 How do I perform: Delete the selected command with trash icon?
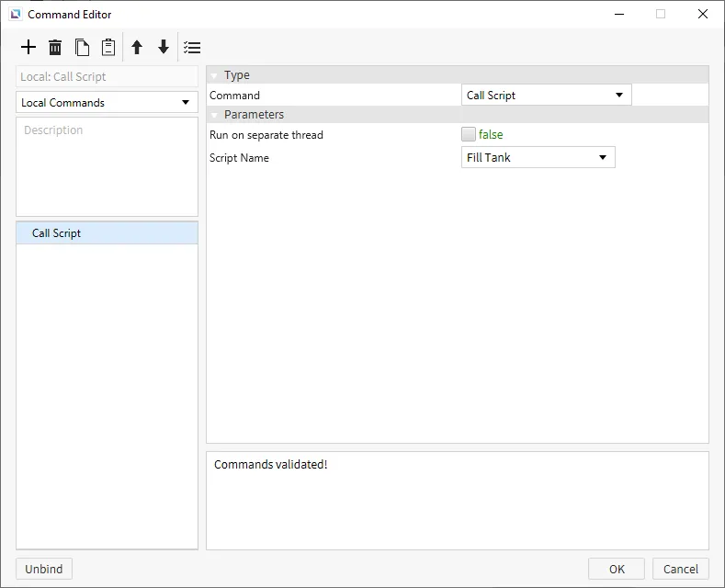click(x=55, y=48)
